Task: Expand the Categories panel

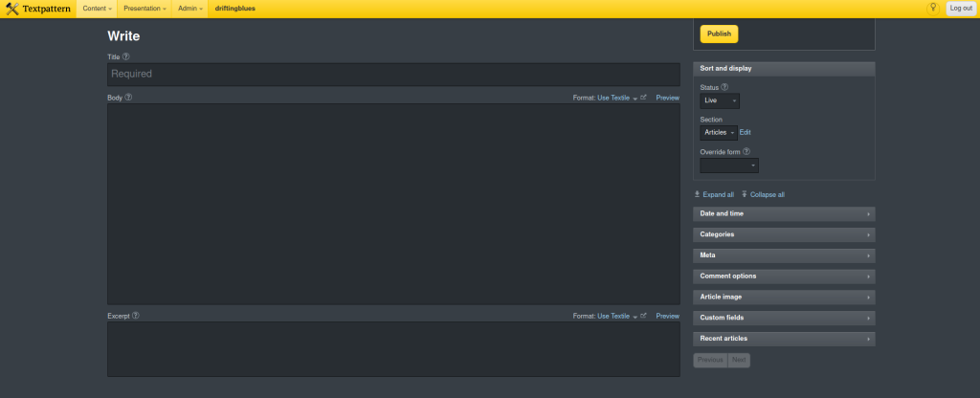Action: [x=784, y=234]
